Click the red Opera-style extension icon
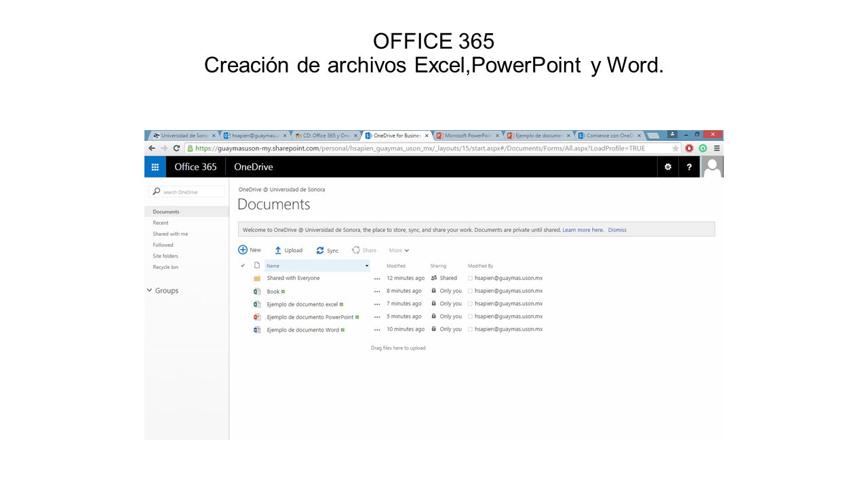The height and width of the screenshot is (488, 868). pyautogui.click(x=689, y=148)
